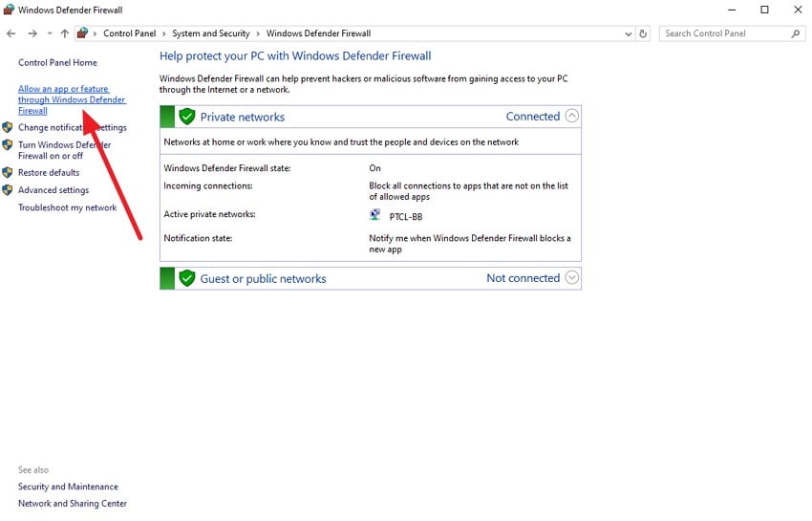Viewport: 812px width, 521px height.
Task: Click the Control Panel icon in address bar
Action: coord(82,33)
